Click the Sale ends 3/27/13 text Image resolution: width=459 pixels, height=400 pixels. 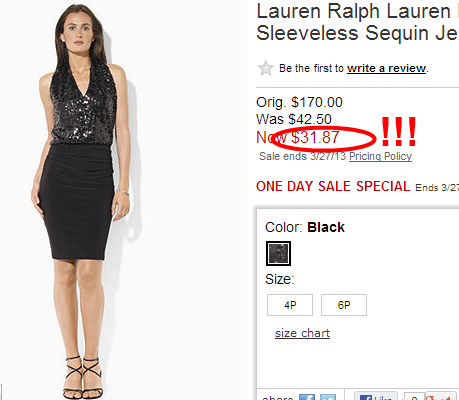303,156
